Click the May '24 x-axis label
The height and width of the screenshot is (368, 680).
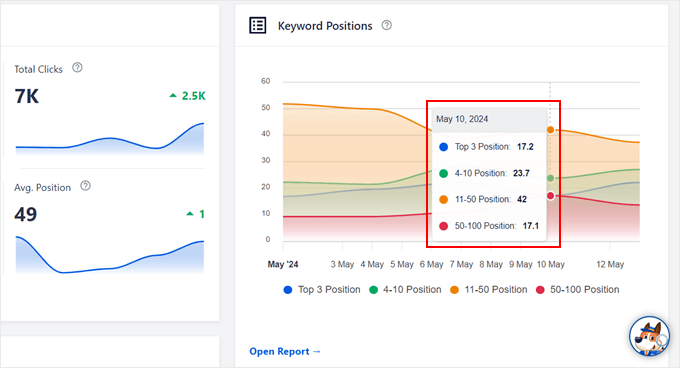283,264
